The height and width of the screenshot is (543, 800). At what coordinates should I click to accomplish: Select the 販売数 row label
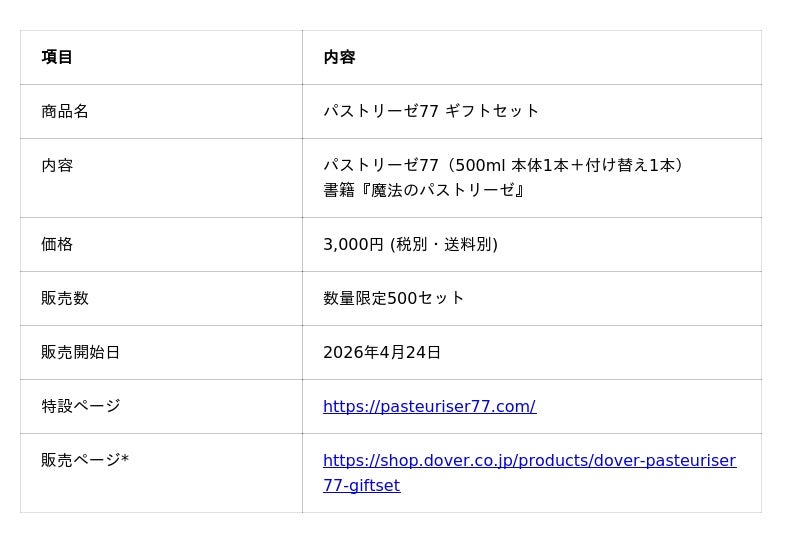[x=65, y=298]
